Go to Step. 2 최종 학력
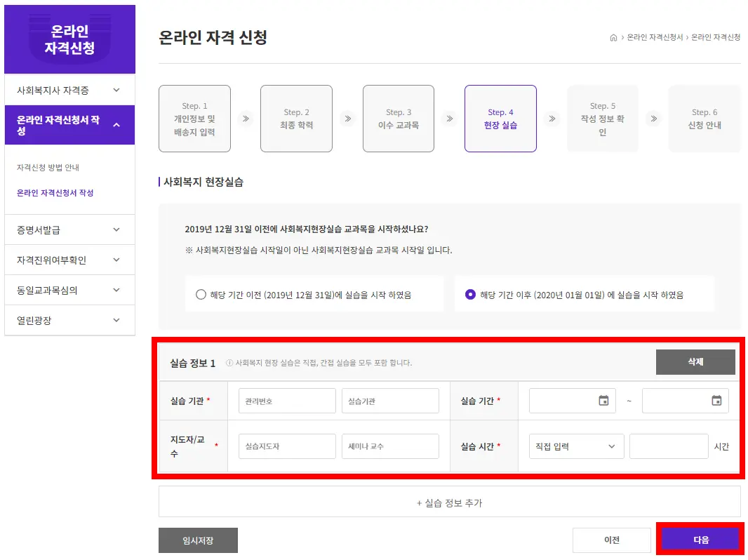The image size is (748, 560). pos(296,119)
